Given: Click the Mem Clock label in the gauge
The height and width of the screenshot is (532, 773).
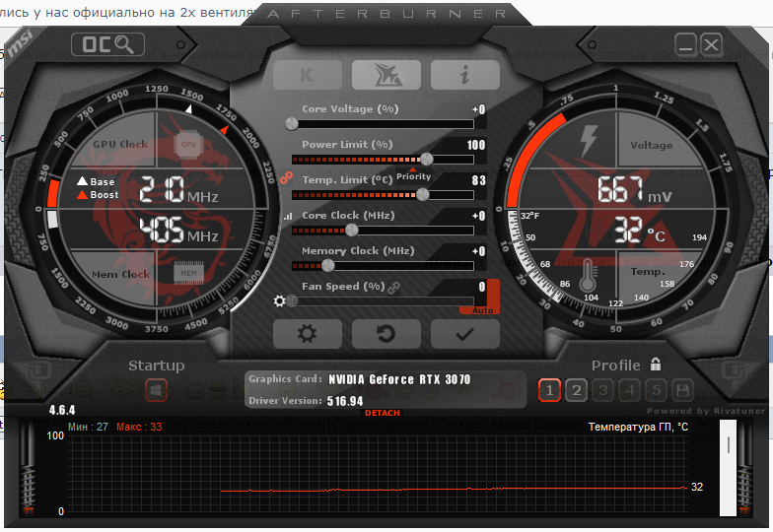Looking at the screenshot, I should pyautogui.click(x=120, y=274).
